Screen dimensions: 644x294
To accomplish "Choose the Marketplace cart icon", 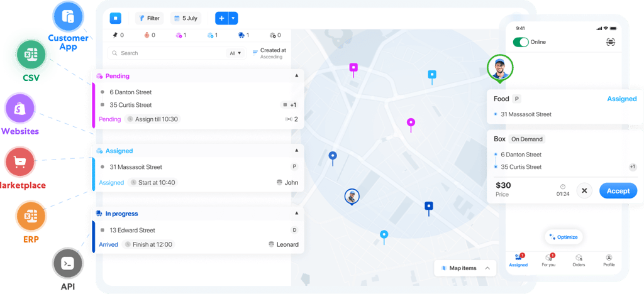I will (x=19, y=162).
